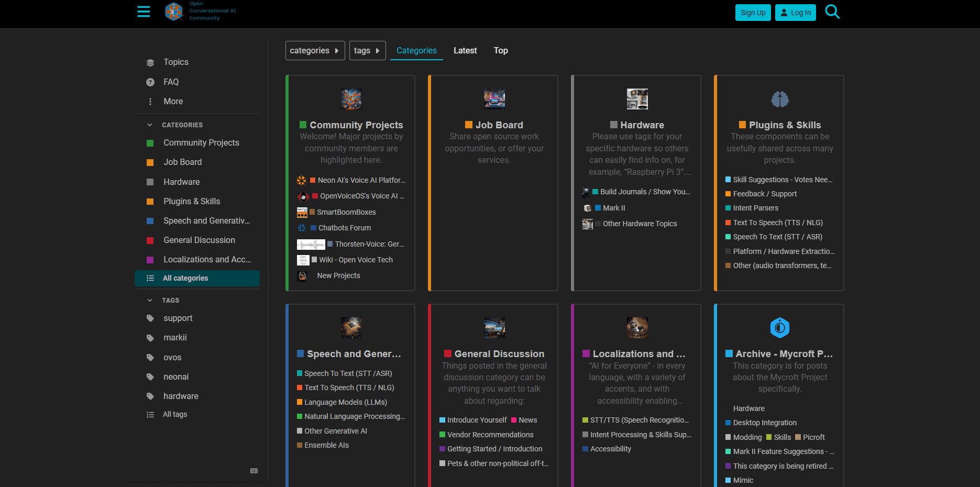This screenshot has width=980, height=487.
Task: Switch to the Categories tab
Action: (416, 51)
